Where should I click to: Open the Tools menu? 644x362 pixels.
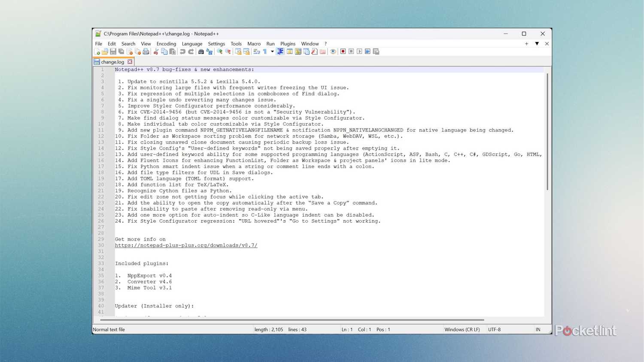236,44
